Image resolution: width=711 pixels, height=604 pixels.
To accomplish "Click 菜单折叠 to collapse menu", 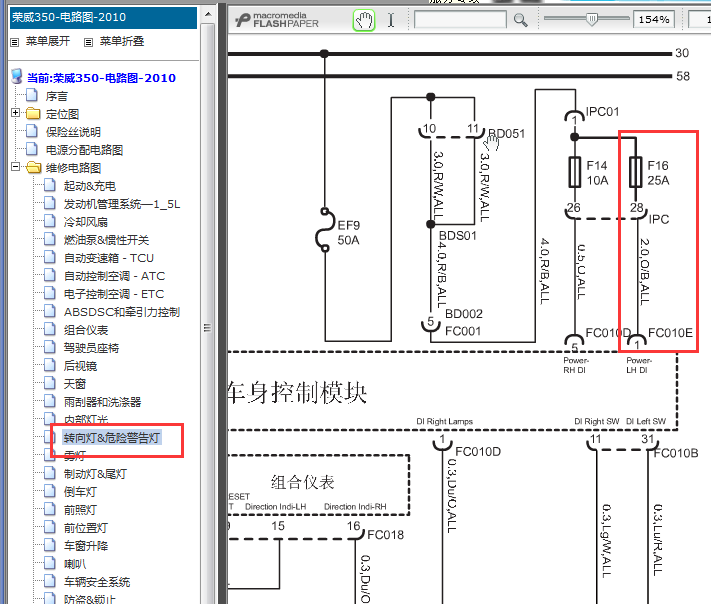I will [x=122, y=41].
